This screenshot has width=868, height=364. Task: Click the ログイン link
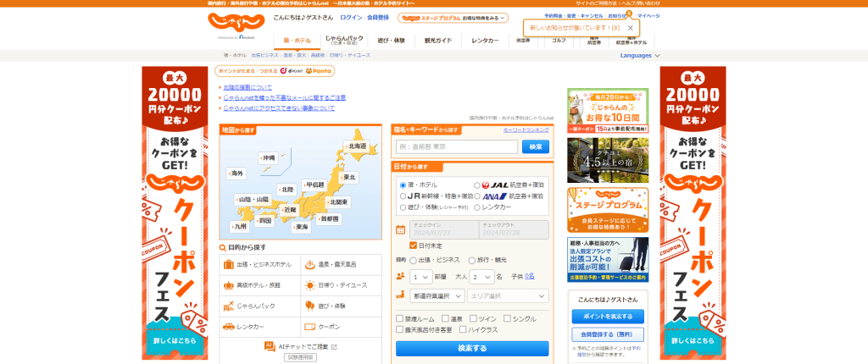coord(351,18)
